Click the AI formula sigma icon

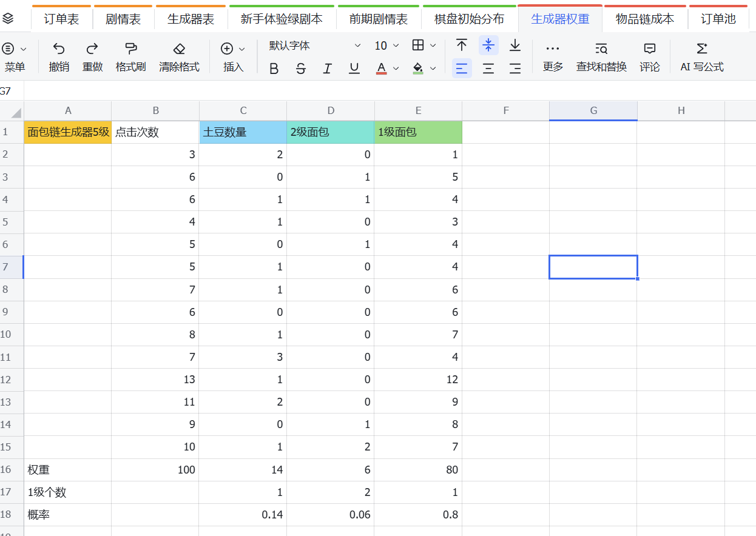pos(702,49)
